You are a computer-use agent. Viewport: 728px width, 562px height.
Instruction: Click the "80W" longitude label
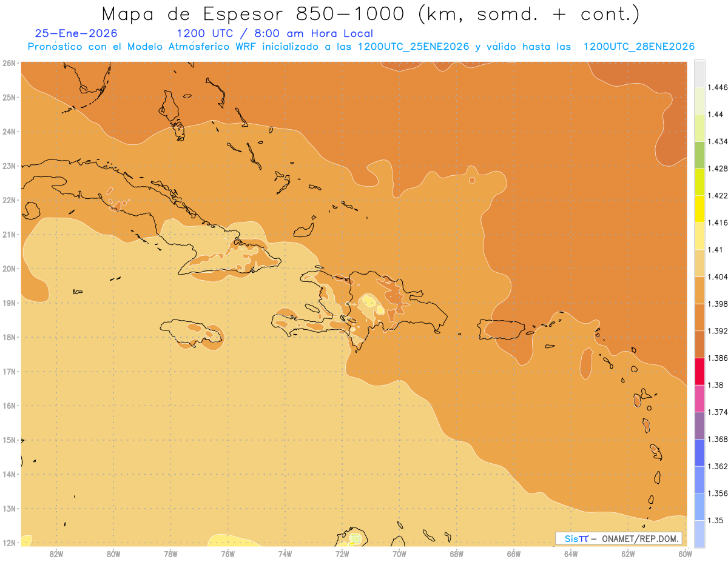pos(113,554)
